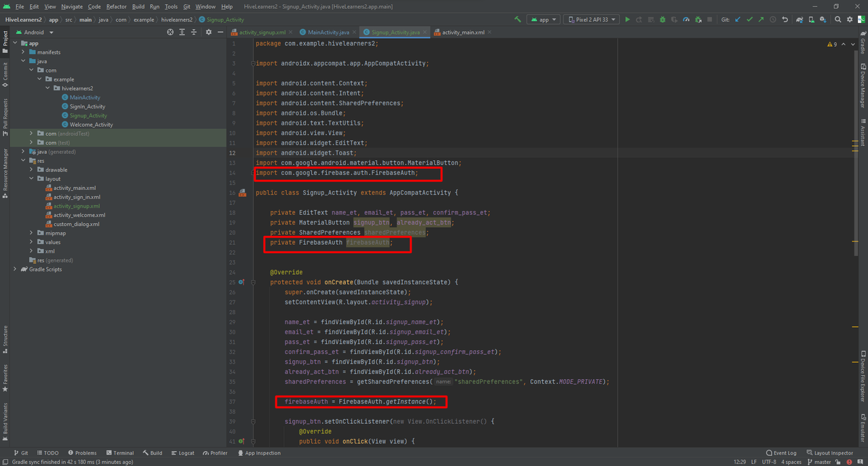Select activity_welcome.xml in layout folder
Image resolution: width=868 pixels, height=466 pixels.
(x=79, y=215)
